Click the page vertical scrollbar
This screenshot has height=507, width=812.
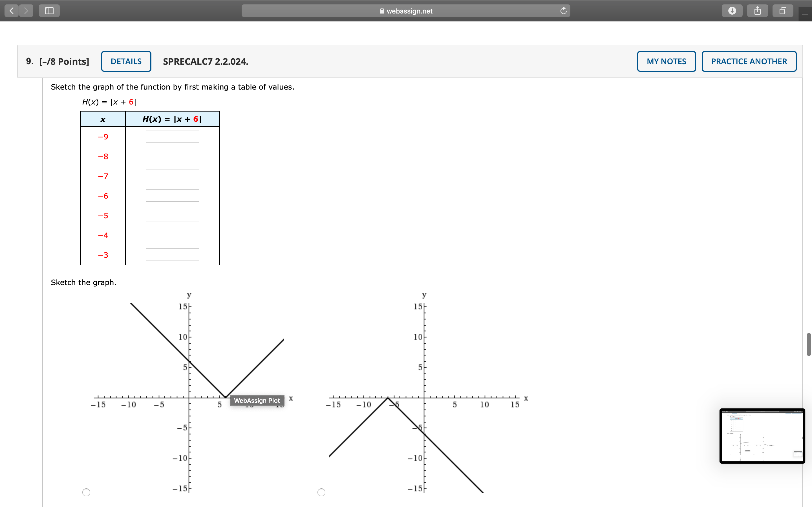[x=809, y=344]
